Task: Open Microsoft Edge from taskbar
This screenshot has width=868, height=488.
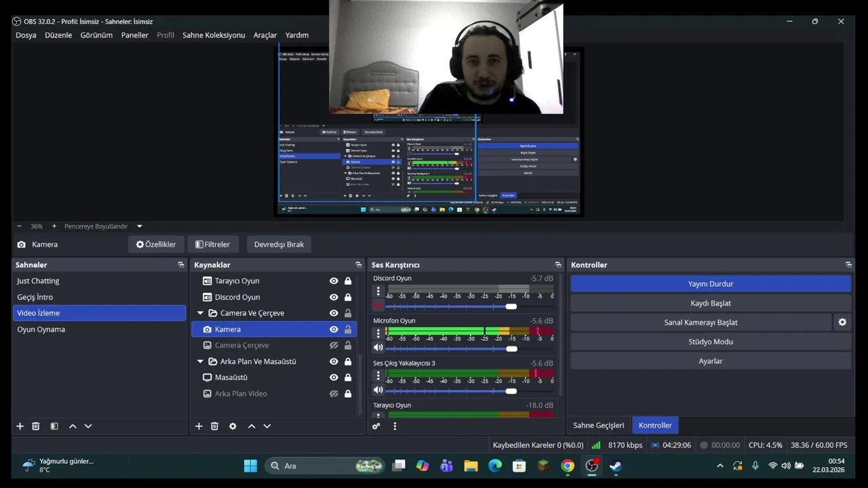Action: tap(495, 466)
